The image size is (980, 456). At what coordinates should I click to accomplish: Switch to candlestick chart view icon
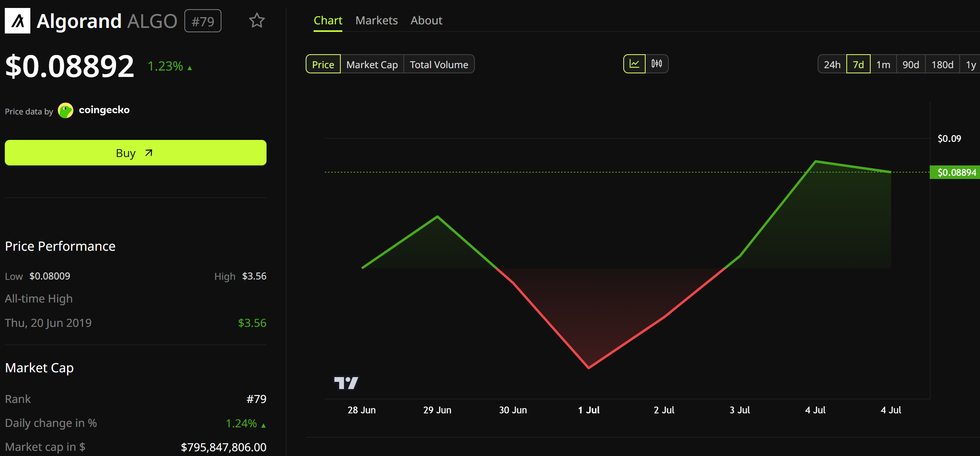(657, 64)
